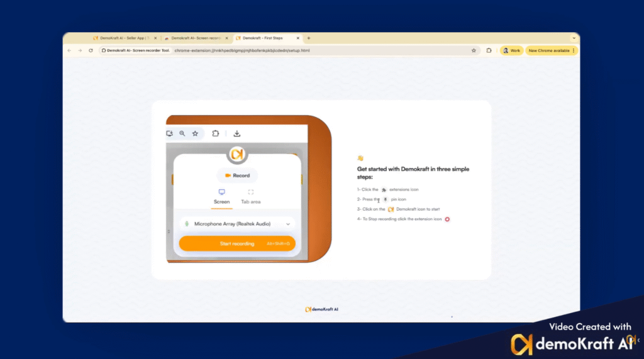Select the Screen capture mode
This screenshot has width=644, height=359.
click(221, 197)
